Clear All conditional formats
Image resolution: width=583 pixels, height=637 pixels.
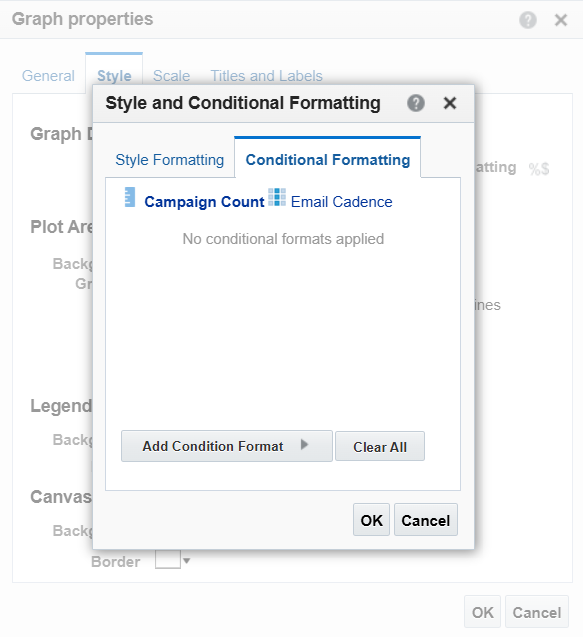[x=380, y=446]
